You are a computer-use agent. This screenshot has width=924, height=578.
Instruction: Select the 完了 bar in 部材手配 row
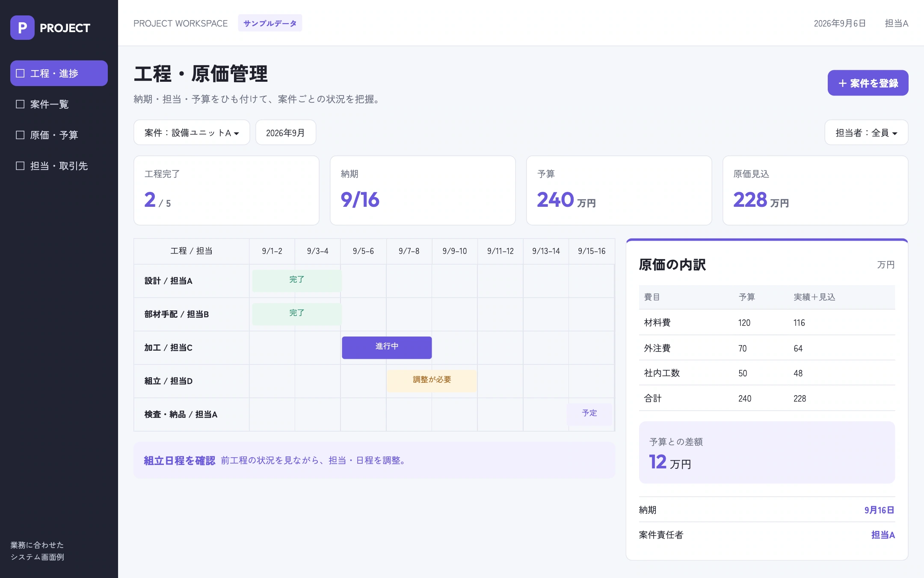(x=297, y=314)
